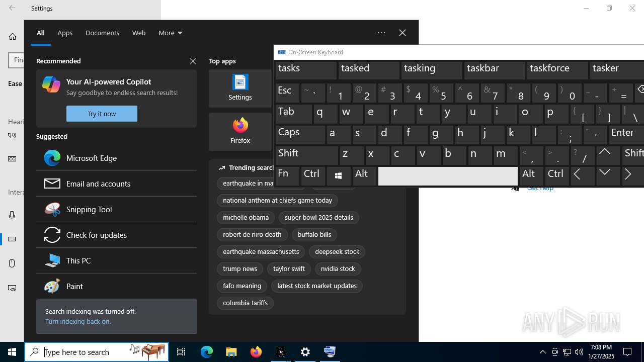Dismiss the Recommended Copilot card
Viewport: 644px width, 362px height.
coord(193,61)
